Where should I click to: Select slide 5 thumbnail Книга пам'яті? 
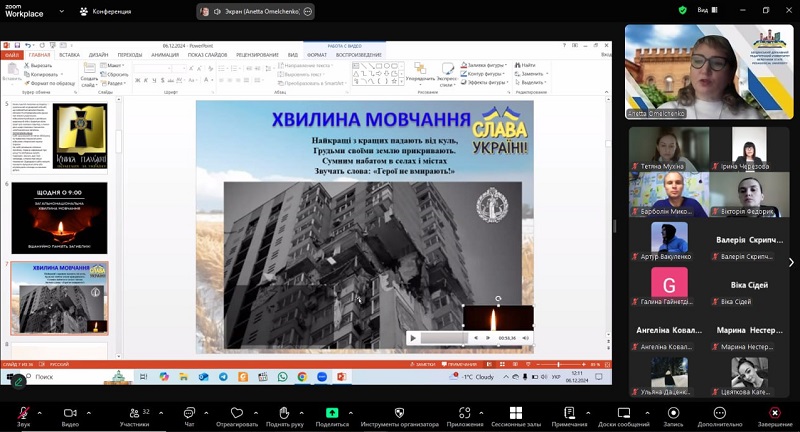59,138
